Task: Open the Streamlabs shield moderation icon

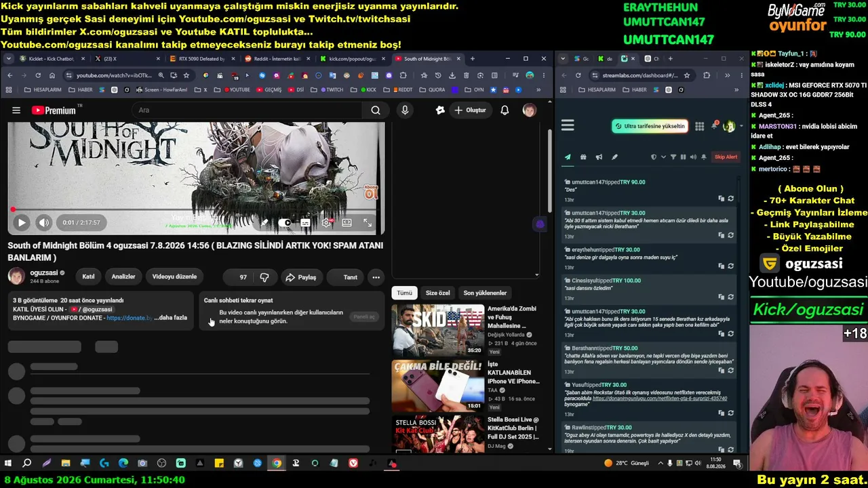Action: pyautogui.click(x=654, y=157)
